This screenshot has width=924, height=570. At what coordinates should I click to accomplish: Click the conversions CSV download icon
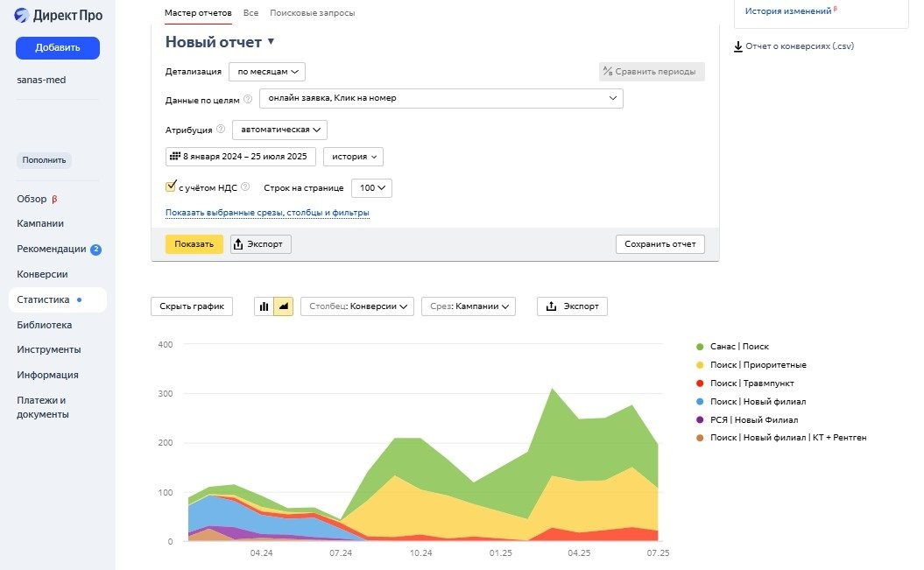coord(738,46)
